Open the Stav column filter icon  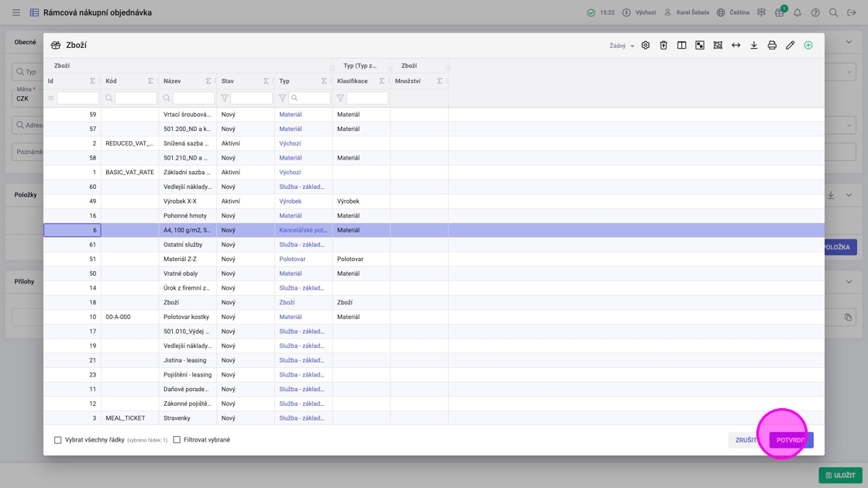tap(225, 98)
